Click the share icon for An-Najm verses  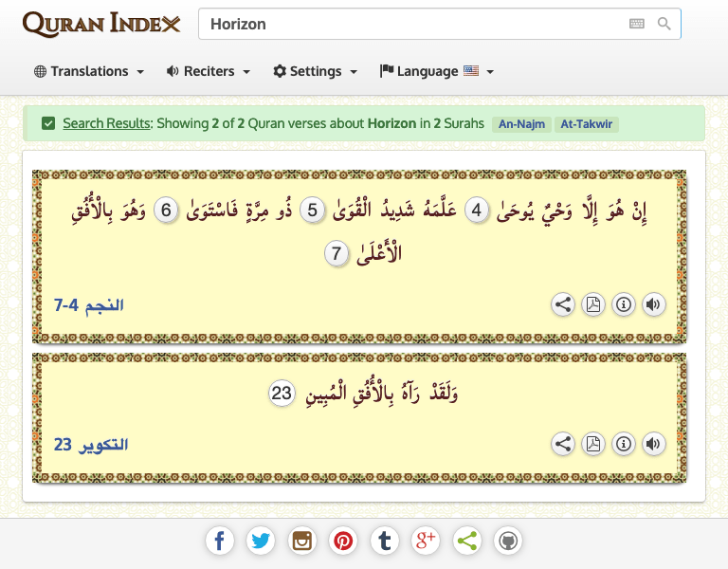[563, 304]
